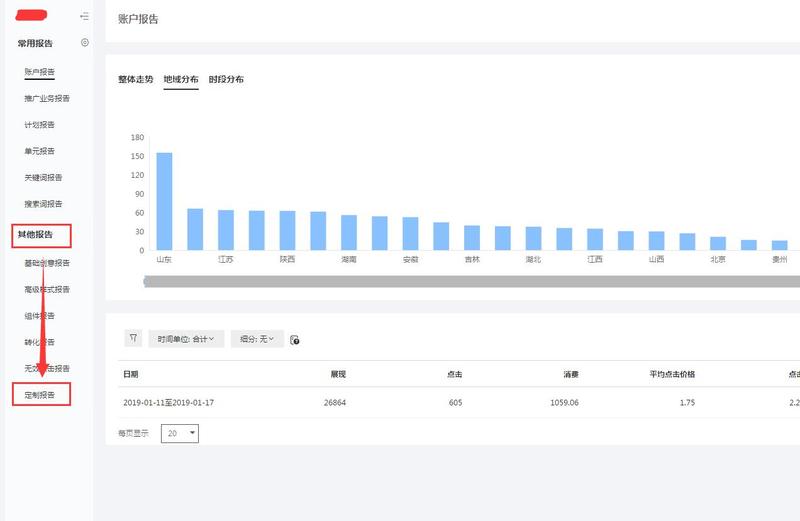This screenshot has width=800, height=521.
Task: Sort by the 点击 column header
Action: (455, 374)
